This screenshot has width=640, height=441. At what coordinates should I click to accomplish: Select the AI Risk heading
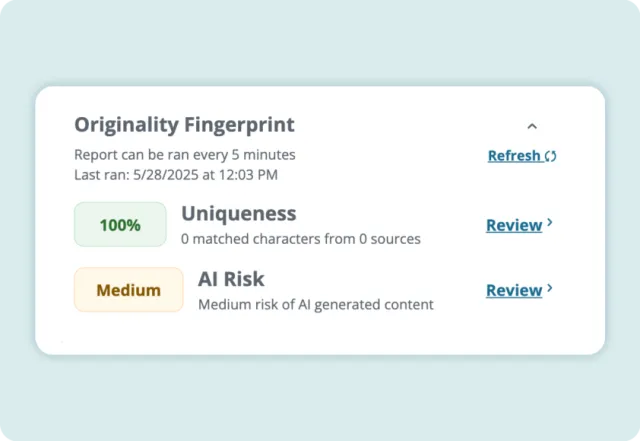pos(231,279)
